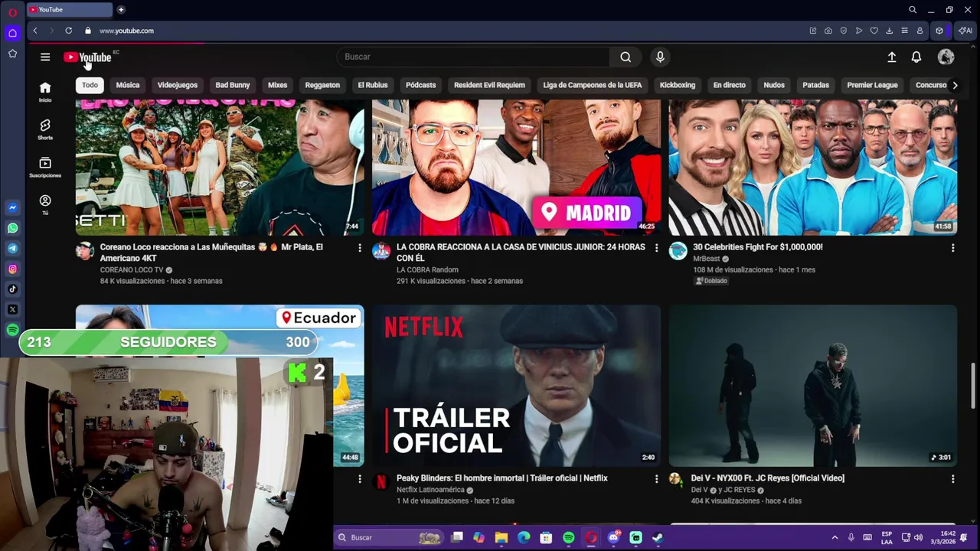Activate voice search microphone
The image size is (980, 551).
(x=660, y=57)
